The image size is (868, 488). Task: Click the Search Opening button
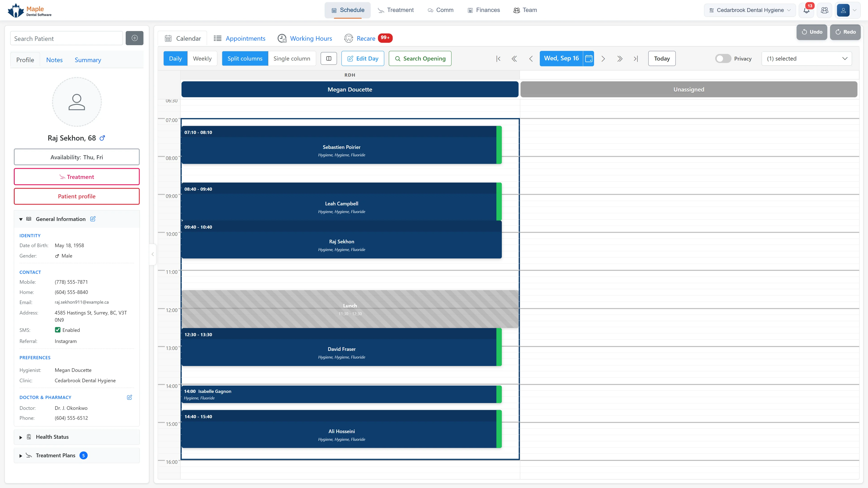coord(420,59)
